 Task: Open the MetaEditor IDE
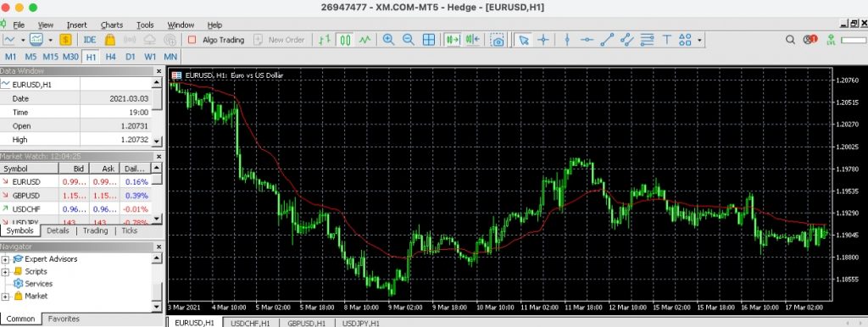[x=90, y=40]
